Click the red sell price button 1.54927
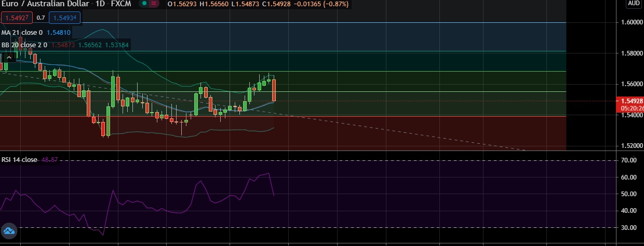Image resolution: width=644 pixels, height=246 pixels. click(x=17, y=18)
